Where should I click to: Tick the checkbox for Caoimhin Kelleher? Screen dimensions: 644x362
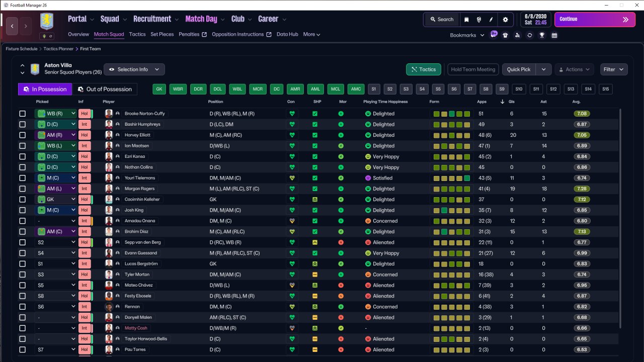(x=22, y=200)
